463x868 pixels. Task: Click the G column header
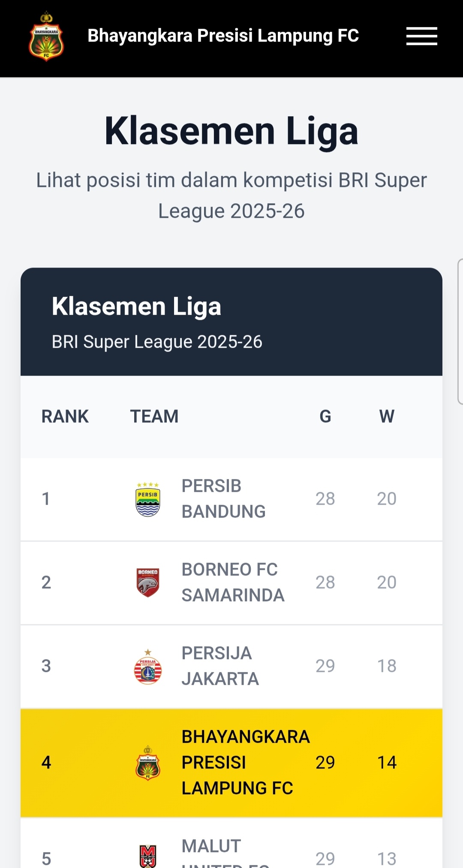coord(325,416)
